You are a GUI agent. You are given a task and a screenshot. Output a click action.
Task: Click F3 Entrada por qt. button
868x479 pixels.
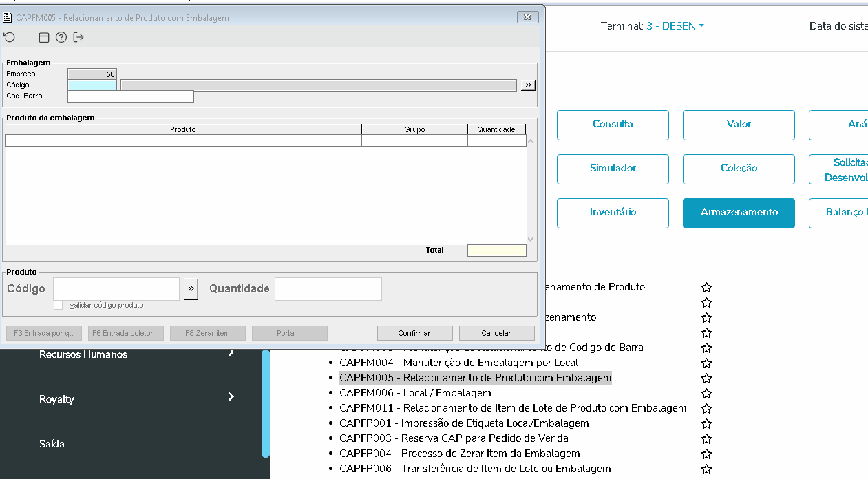point(43,333)
